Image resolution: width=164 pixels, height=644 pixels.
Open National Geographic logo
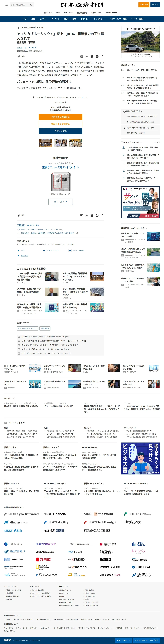coord(43,567)
